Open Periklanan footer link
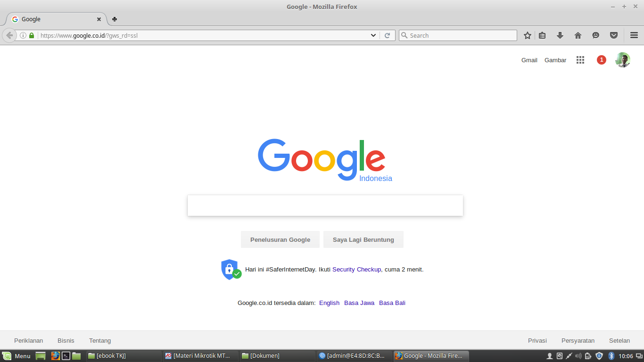This screenshot has height=362, width=644. point(29,340)
